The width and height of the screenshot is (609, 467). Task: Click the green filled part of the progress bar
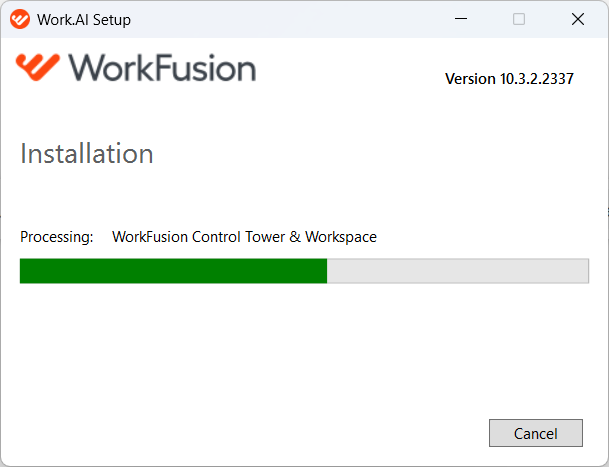(173, 271)
